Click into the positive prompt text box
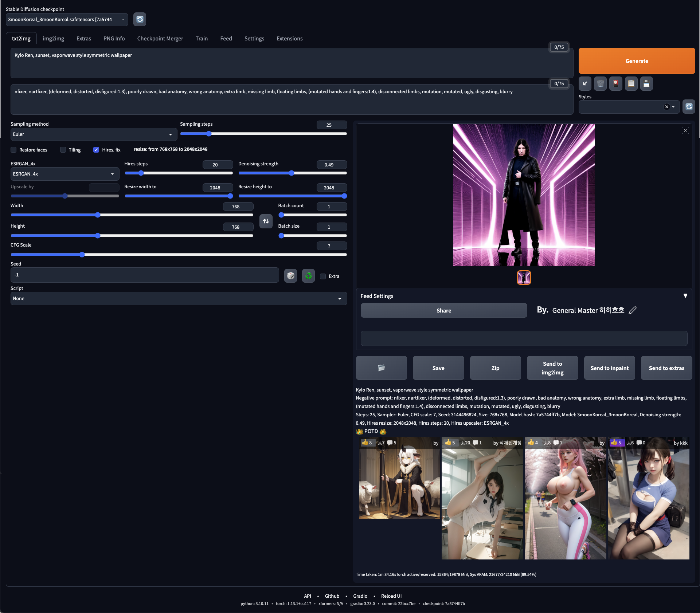The height and width of the screenshot is (613, 700). [x=292, y=63]
